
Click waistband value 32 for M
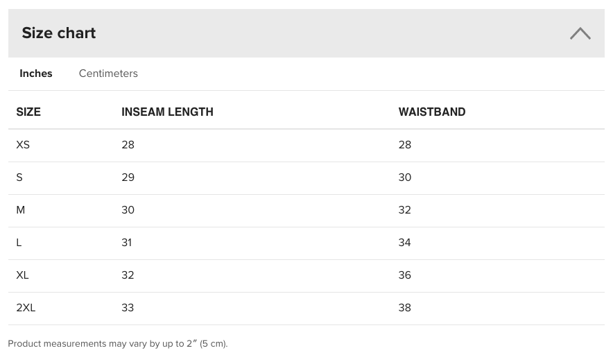[405, 210]
